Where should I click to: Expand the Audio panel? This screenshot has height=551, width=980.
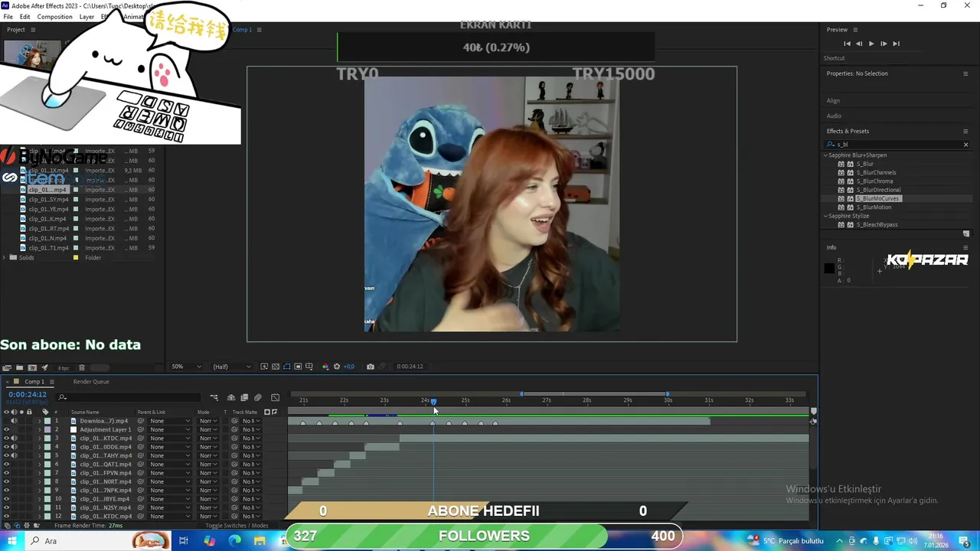834,116
